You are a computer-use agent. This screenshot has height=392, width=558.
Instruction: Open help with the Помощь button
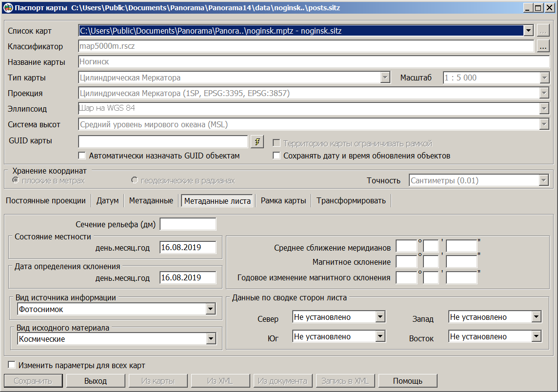point(408,380)
